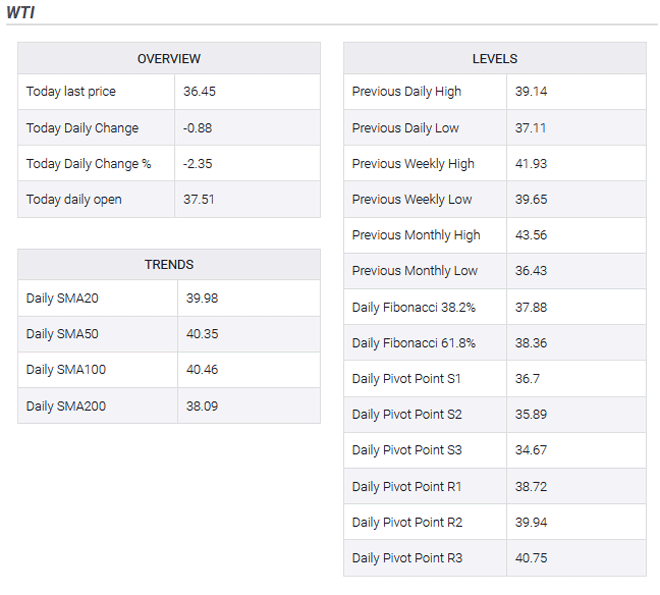The height and width of the screenshot is (595, 660).
Task: Click the Today last price value 36.45
Action: (200, 92)
